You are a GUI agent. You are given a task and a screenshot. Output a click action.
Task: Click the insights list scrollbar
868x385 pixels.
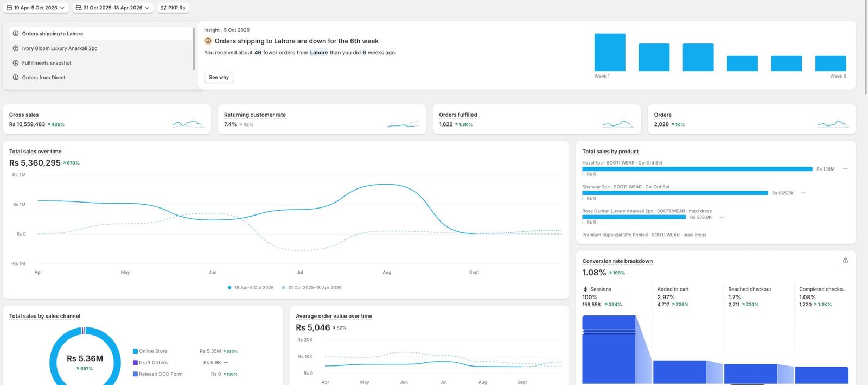(x=194, y=49)
